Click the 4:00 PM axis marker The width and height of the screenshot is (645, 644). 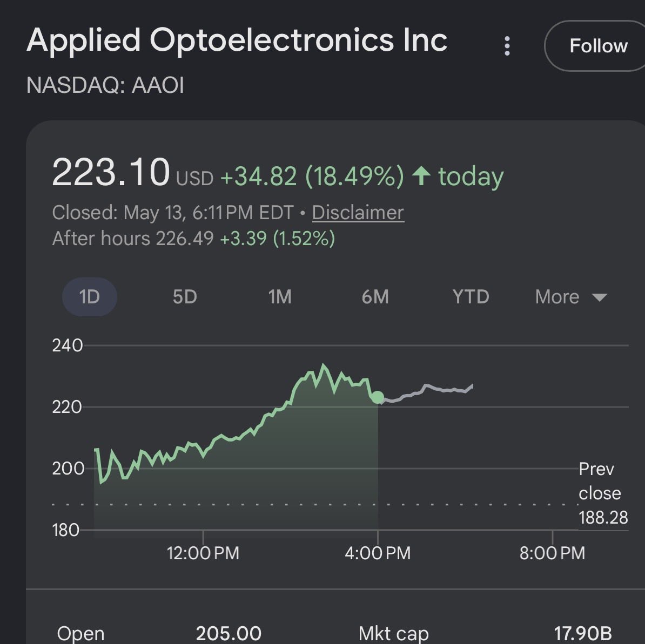(x=378, y=553)
